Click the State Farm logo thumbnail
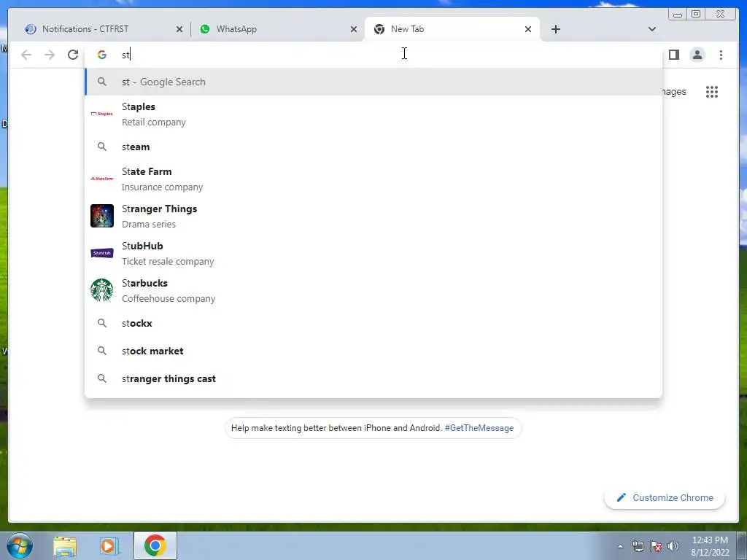The width and height of the screenshot is (747, 560). pos(102,179)
